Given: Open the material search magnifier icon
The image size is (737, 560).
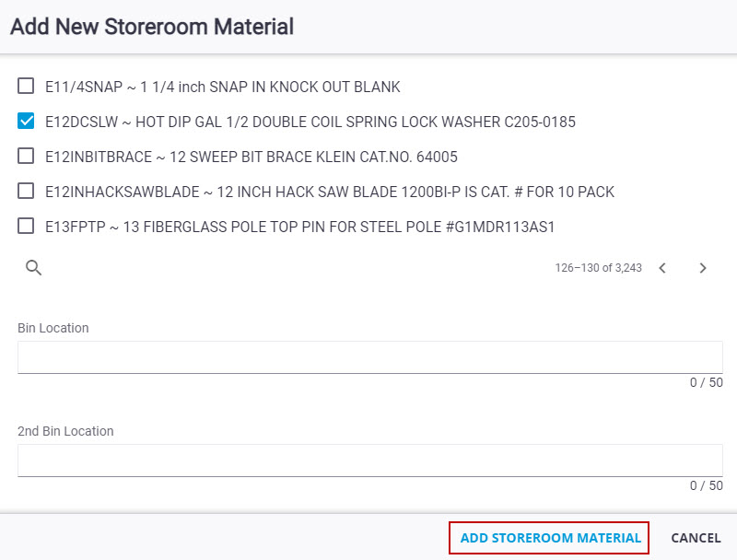Looking at the screenshot, I should coord(33,267).
